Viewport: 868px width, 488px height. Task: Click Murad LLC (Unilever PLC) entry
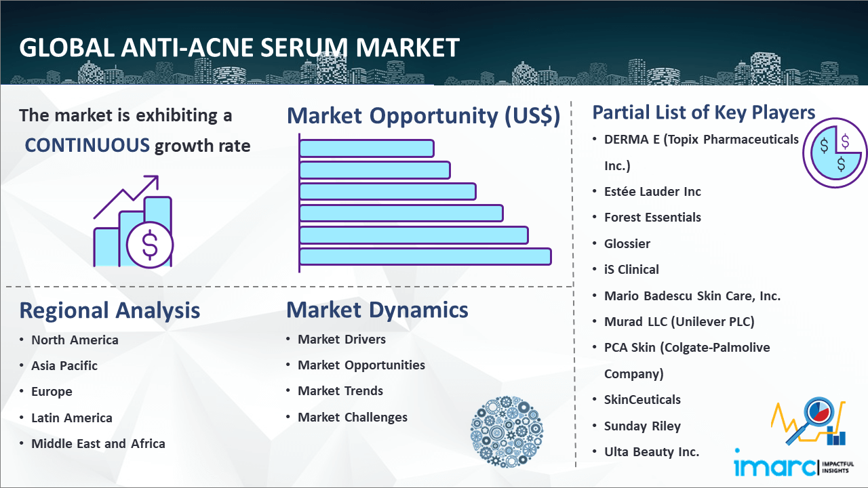pos(679,322)
